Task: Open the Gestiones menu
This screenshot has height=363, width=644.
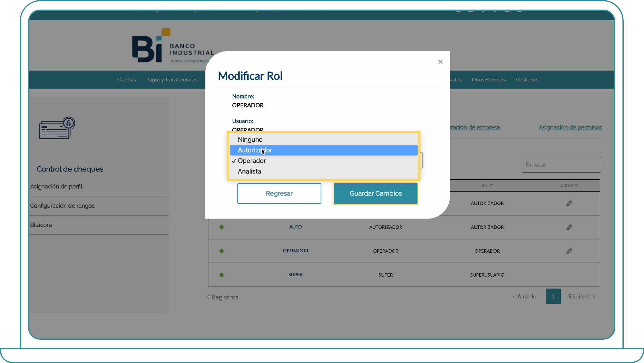Action: tap(527, 80)
